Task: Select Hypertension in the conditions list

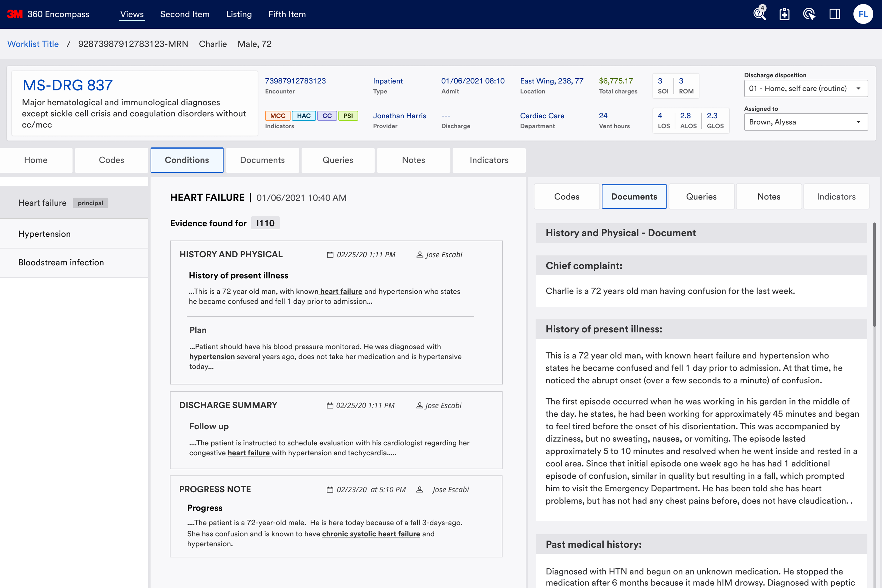Action: point(45,234)
